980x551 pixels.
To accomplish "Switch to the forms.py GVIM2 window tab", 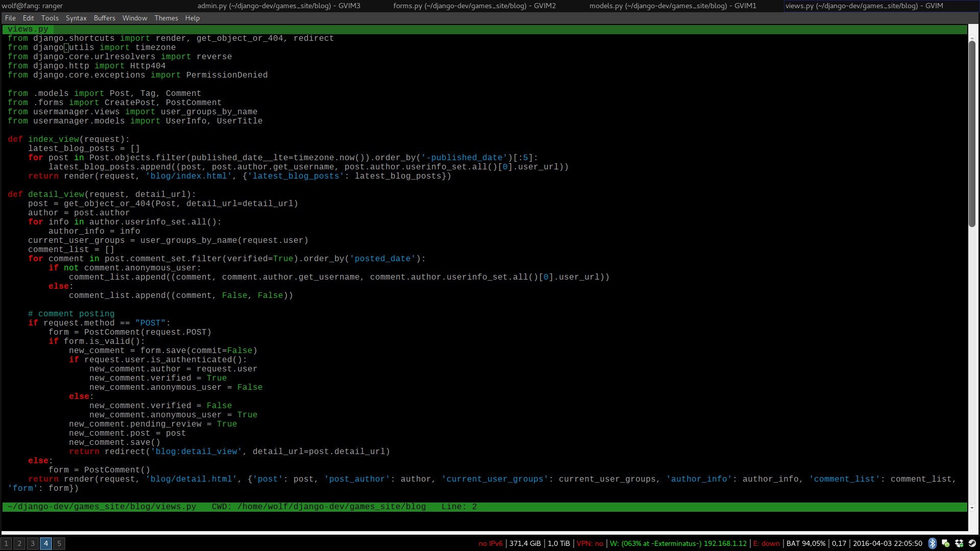I will pyautogui.click(x=475, y=6).
